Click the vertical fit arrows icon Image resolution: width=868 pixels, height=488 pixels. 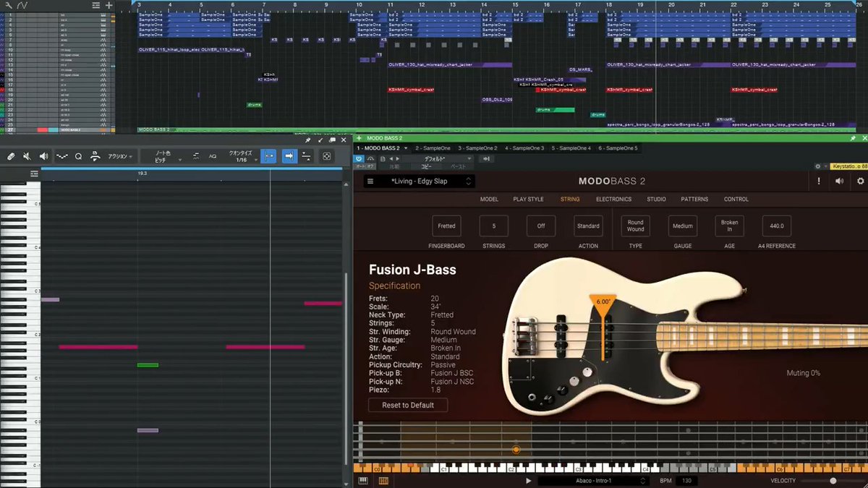click(307, 156)
